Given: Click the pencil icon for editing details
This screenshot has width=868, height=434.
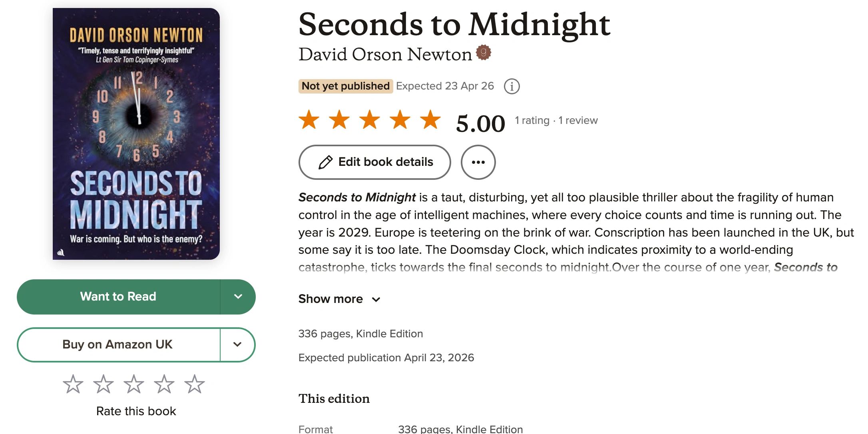Looking at the screenshot, I should click(325, 162).
